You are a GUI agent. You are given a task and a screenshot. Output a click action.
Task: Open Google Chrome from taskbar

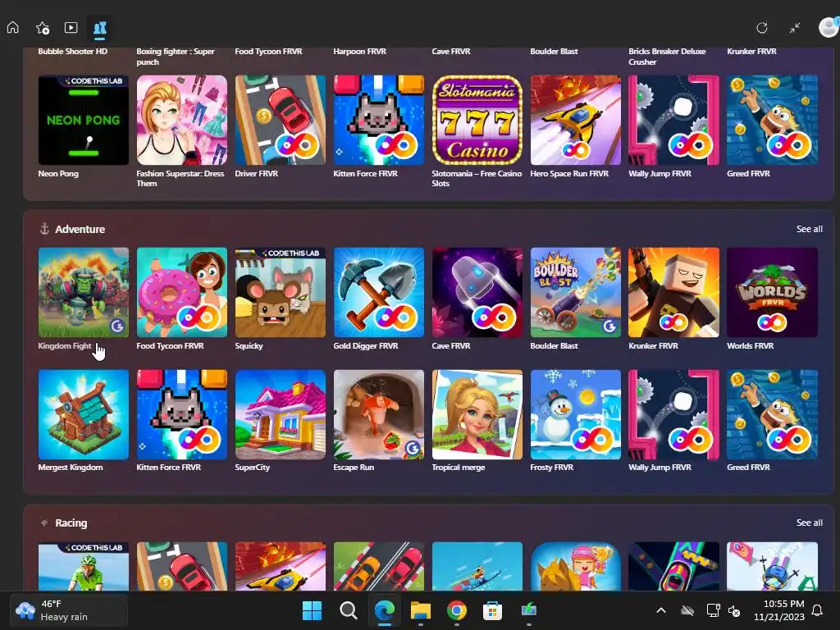pos(456,610)
